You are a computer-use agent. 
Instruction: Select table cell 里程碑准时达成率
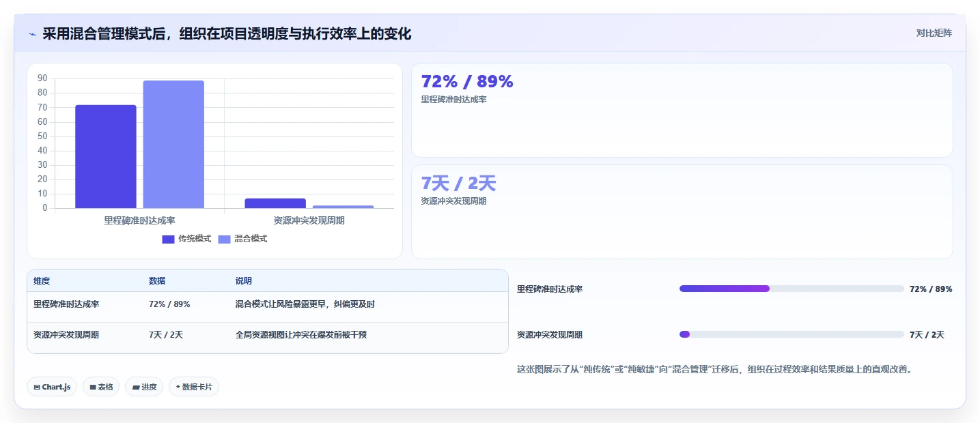66,304
